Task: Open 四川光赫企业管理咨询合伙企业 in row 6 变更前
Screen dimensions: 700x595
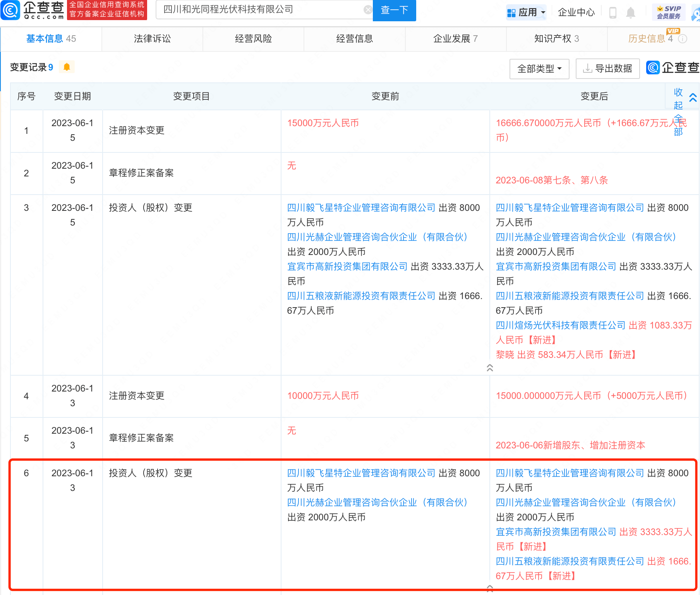Action: coord(379,503)
